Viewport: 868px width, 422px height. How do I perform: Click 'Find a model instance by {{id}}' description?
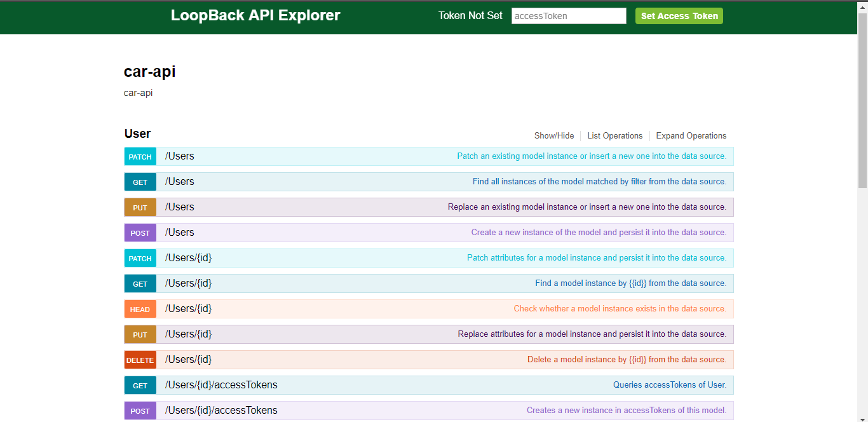click(631, 283)
